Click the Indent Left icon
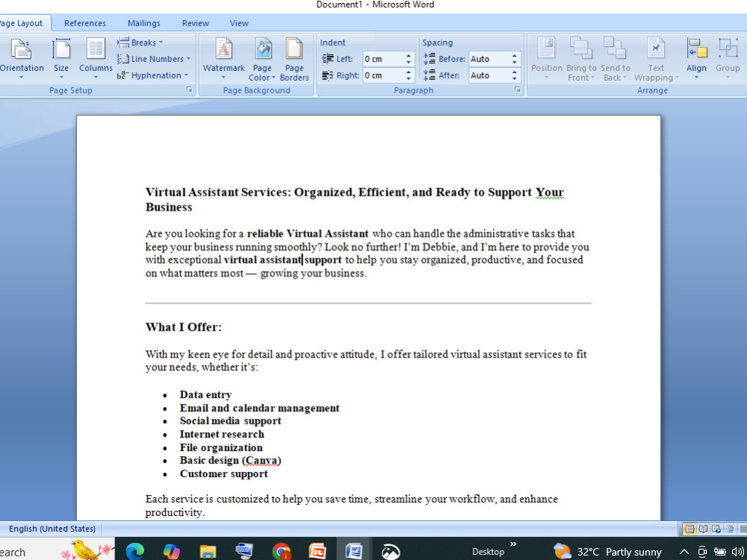 tap(328, 58)
